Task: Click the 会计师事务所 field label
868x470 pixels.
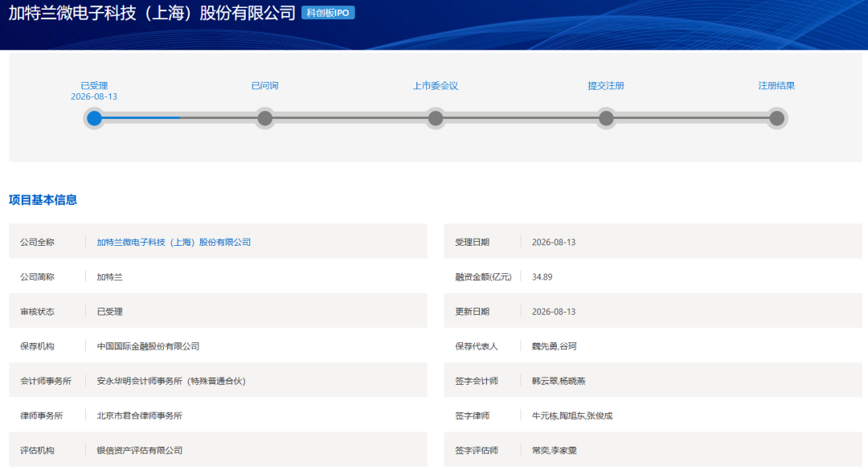Action: tap(46, 381)
